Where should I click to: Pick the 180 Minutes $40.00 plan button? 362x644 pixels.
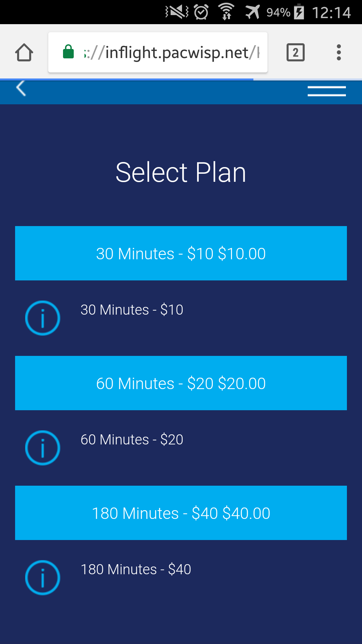pos(181,513)
